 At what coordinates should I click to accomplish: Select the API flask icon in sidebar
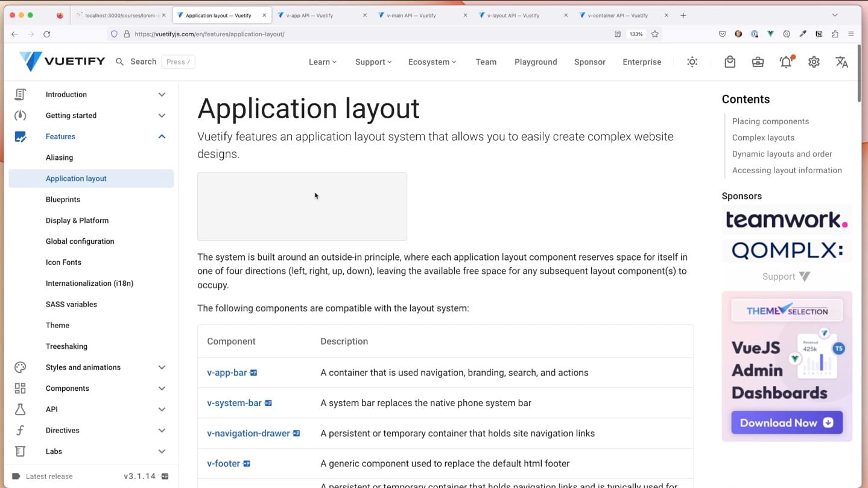(20, 409)
